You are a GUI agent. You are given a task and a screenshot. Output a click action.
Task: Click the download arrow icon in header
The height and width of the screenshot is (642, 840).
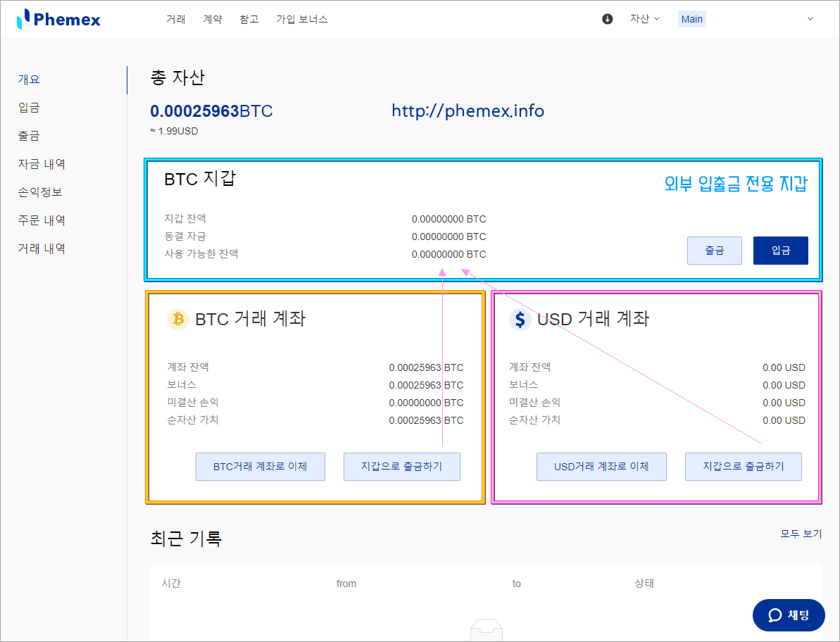click(607, 19)
